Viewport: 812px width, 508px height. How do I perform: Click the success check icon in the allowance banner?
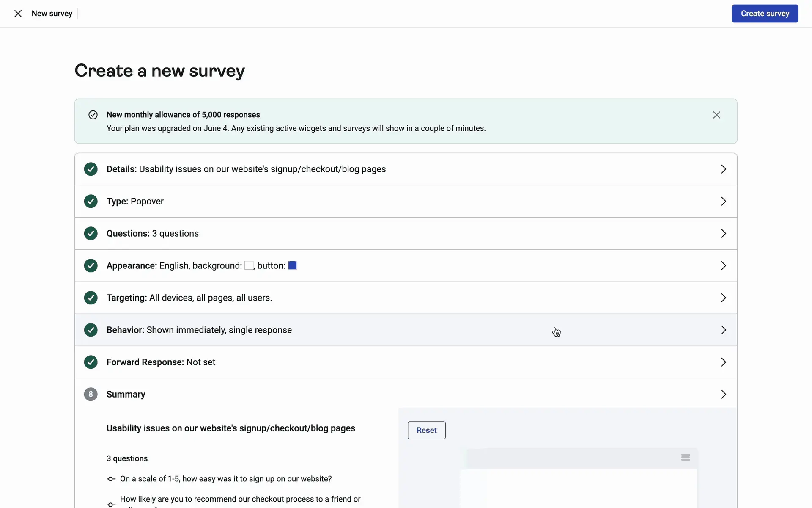point(93,115)
